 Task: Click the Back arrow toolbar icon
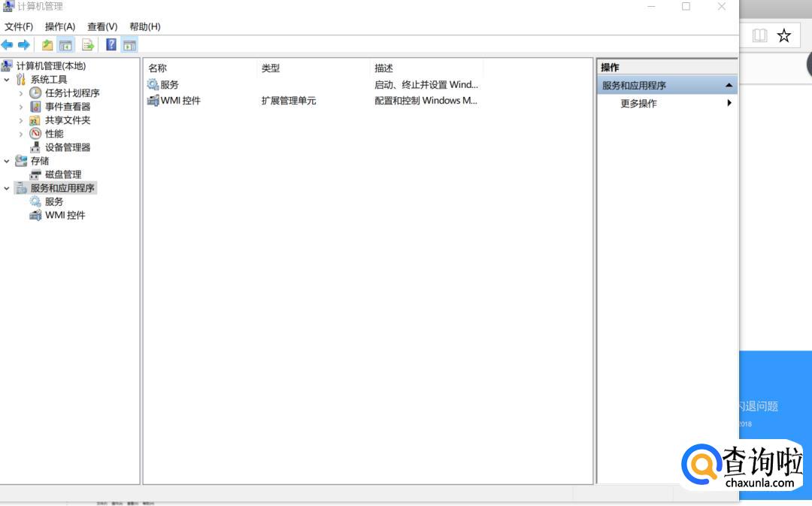(8, 45)
